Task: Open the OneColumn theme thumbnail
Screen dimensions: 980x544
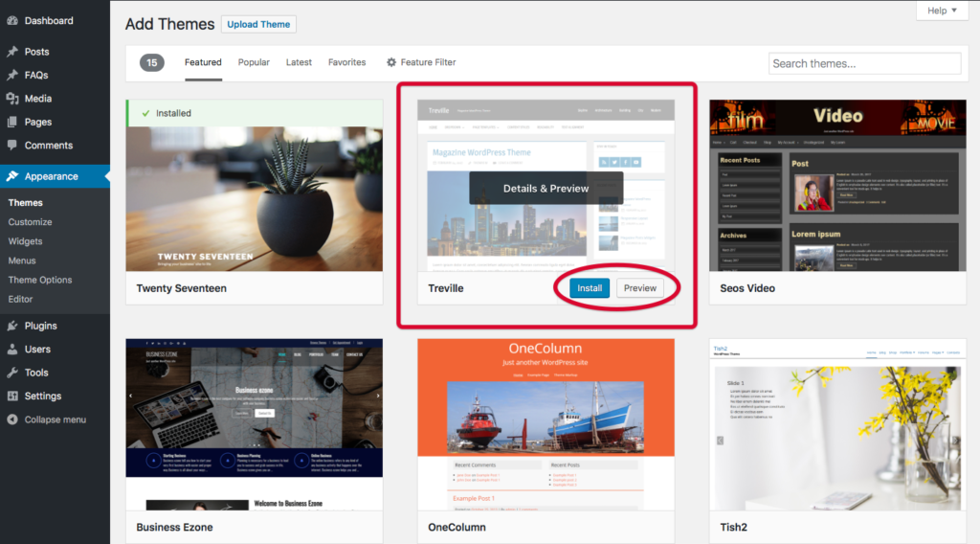Action: (546, 424)
